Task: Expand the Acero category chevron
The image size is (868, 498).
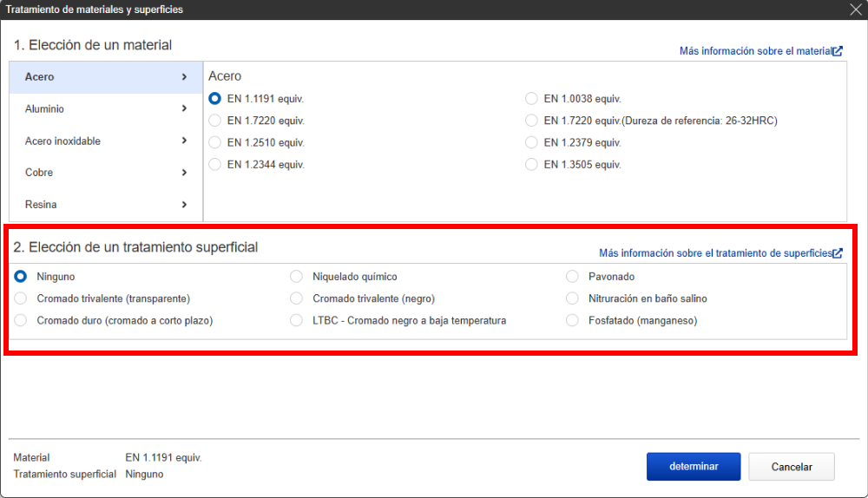Action: click(x=184, y=77)
